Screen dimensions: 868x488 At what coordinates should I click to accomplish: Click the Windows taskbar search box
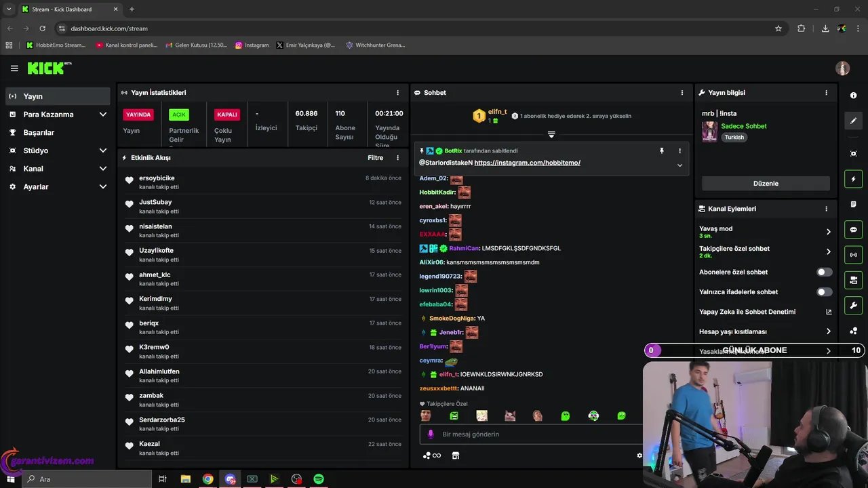pos(87,479)
